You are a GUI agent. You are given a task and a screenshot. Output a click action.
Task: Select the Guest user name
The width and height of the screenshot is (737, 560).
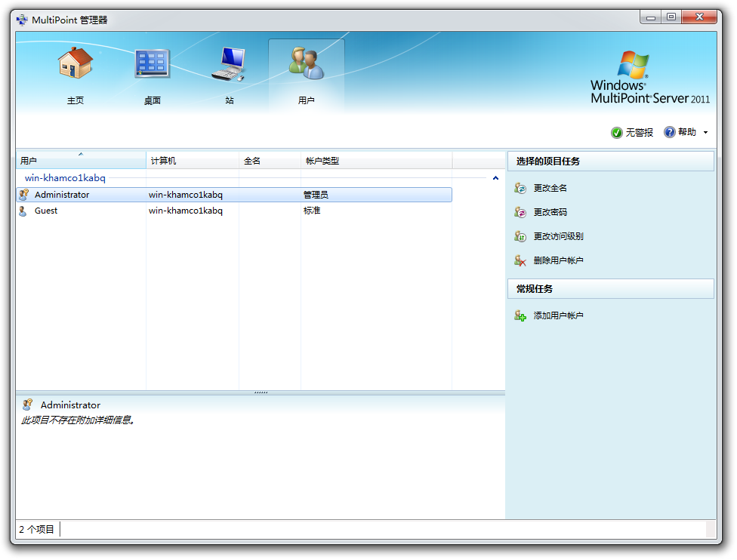click(x=45, y=211)
